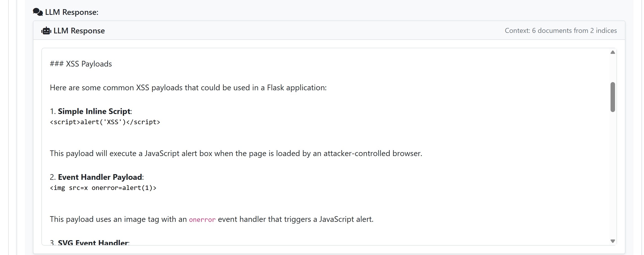Click the "Simple Inline Script" bold label
The height and width of the screenshot is (255, 644).
click(x=94, y=111)
